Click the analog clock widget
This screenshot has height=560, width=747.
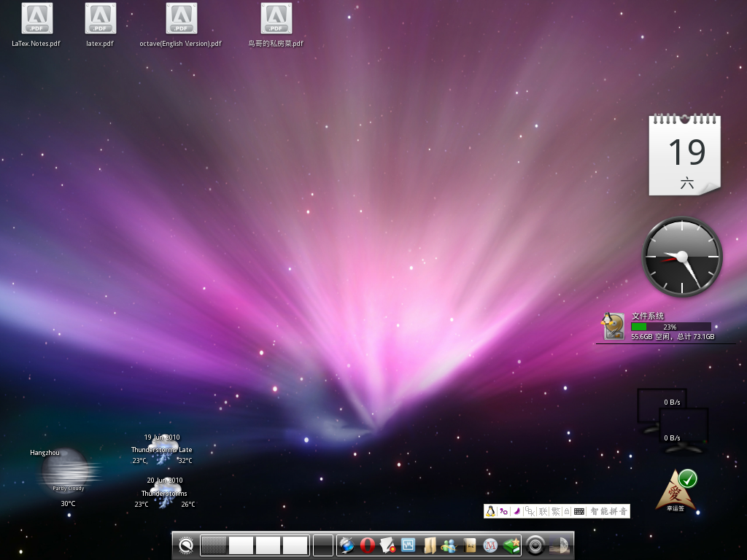coord(682,257)
